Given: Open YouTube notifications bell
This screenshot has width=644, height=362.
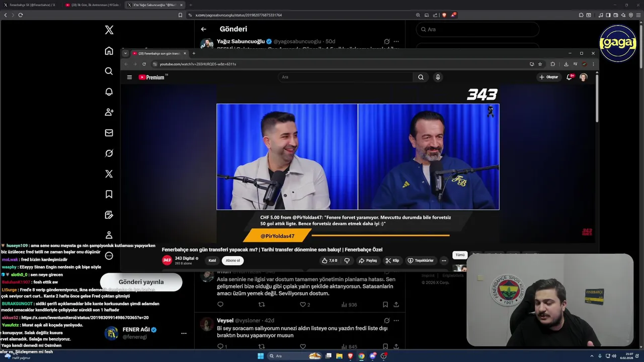Looking at the screenshot, I should [570, 77].
